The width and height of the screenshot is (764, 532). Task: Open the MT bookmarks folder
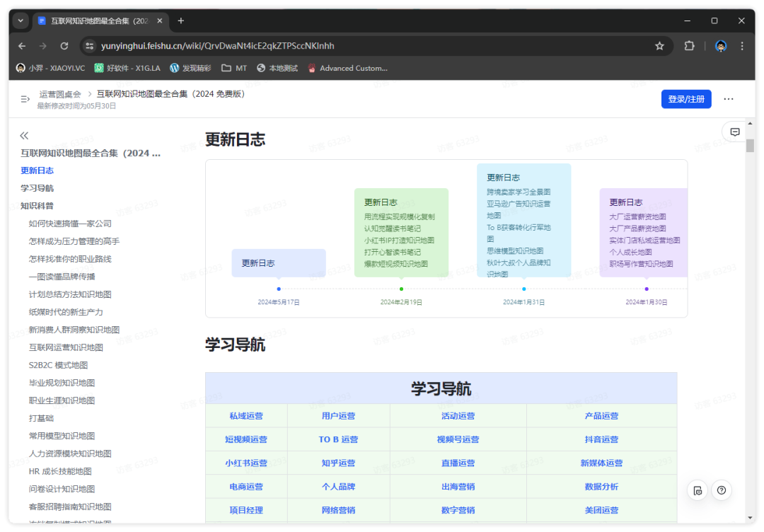click(234, 69)
